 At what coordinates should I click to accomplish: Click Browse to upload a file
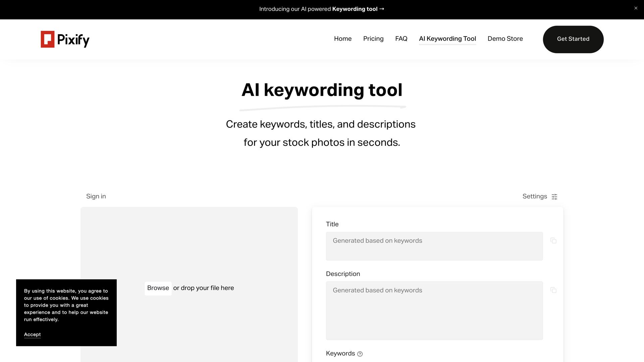[158, 288]
